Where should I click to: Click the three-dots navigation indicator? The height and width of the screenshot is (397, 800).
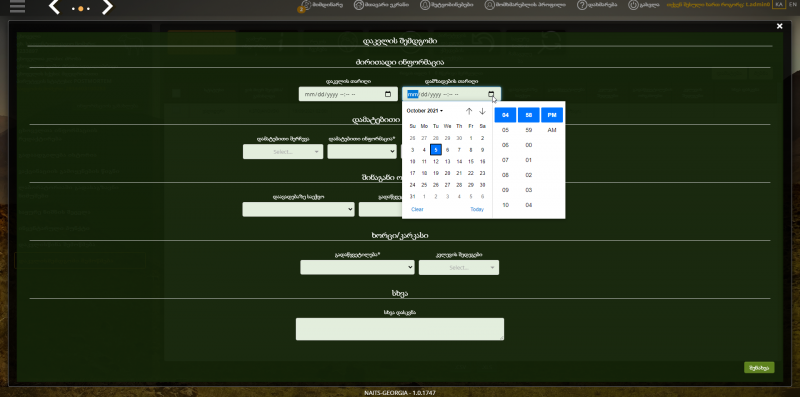(x=81, y=9)
